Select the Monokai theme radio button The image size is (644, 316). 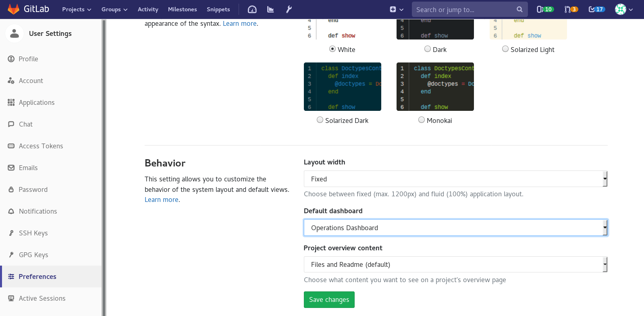coord(422,120)
